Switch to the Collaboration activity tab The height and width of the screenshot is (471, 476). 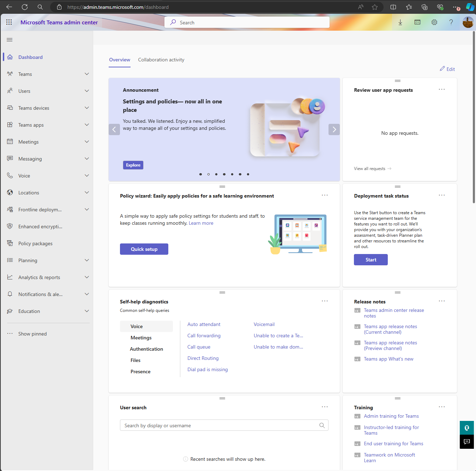click(161, 60)
